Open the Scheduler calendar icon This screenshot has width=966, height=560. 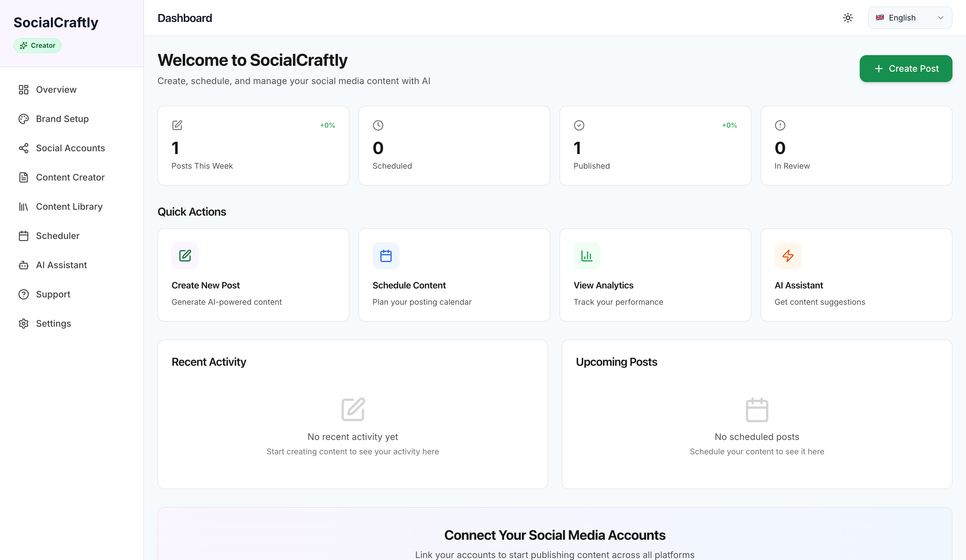(x=23, y=236)
